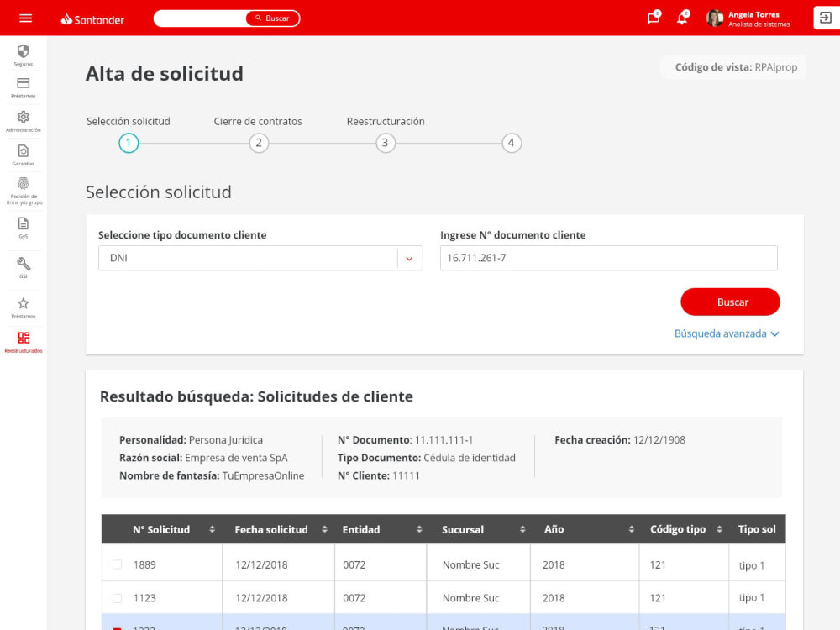Open Reestructurados in the sidebar

23,342
